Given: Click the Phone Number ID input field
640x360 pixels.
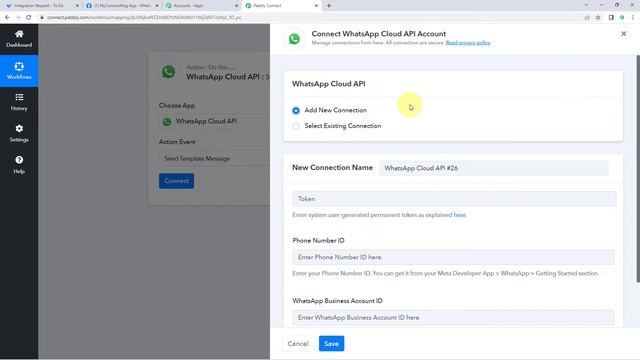Looking at the screenshot, I should point(453,257).
